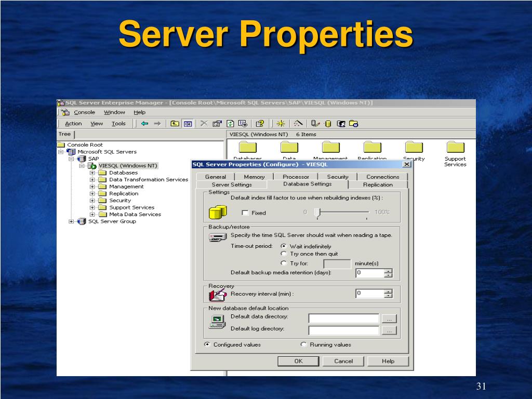Browse for the default data directory
Image resolution: width=532 pixels, height=399 pixels.
(x=389, y=318)
